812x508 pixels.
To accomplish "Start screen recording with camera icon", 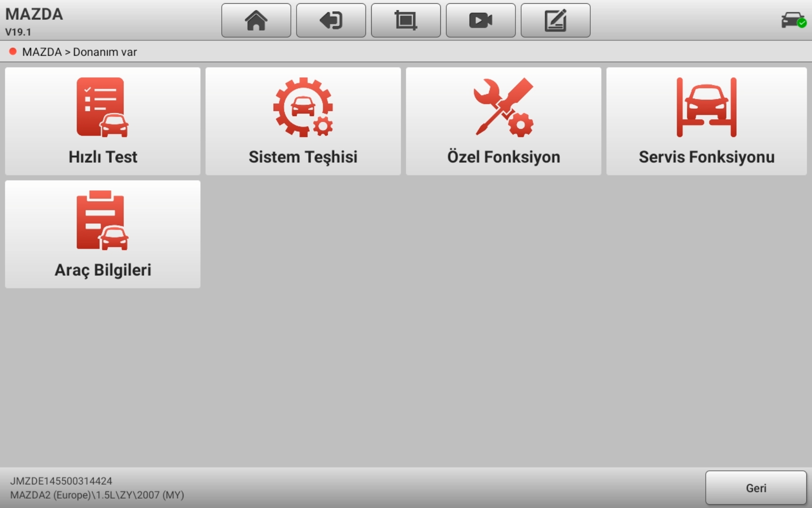I will point(480,20).
